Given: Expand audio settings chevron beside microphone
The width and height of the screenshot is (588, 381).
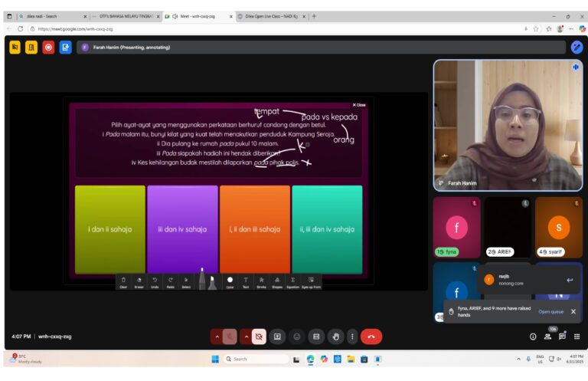Looking at the screenshot, I should click(x=217, y=337).
